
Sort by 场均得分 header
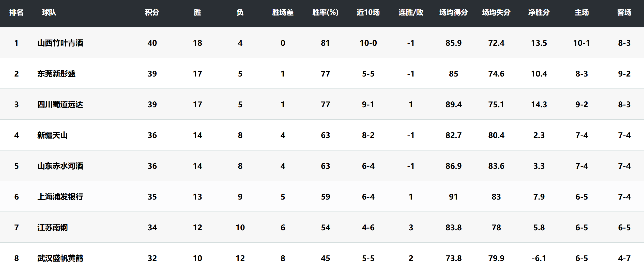coord(453,12)
